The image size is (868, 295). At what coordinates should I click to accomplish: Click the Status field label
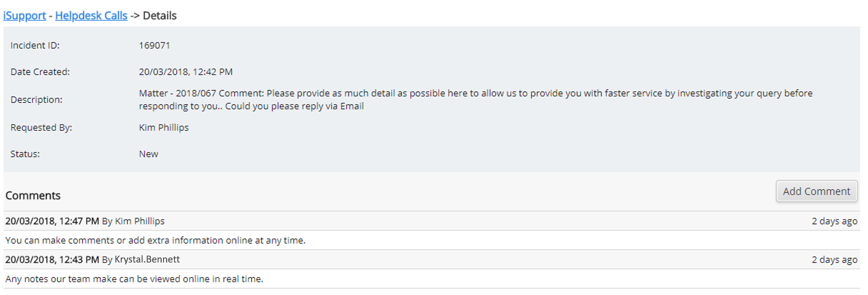point(25,154)
